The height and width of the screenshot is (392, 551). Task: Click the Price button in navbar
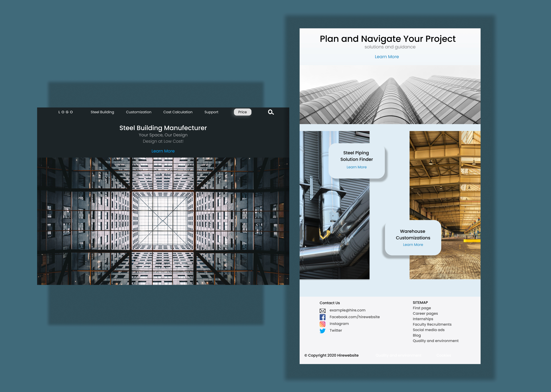242,112
